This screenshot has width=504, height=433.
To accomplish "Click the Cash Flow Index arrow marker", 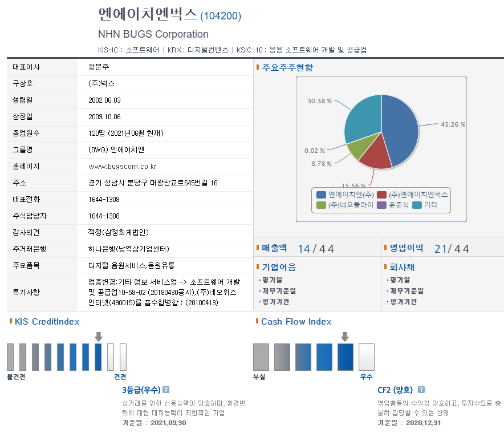I will tap(345, 337).
